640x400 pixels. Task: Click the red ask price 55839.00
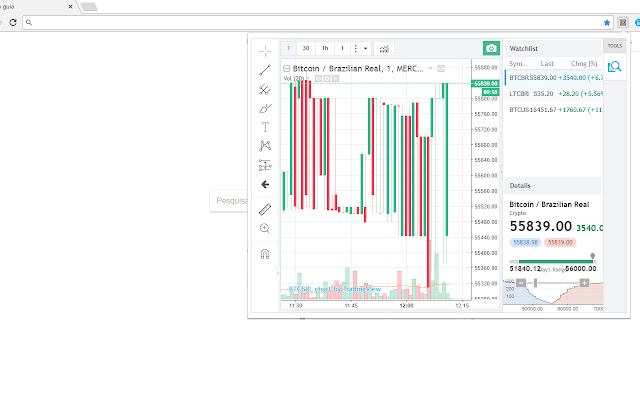(560, 242)
